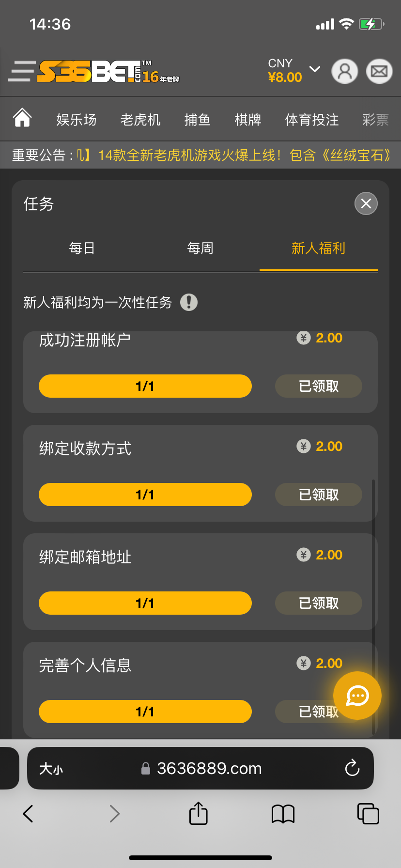Reload the page in Safari
Viewport: 401px width, 868px height.
[x=352, y=768]
